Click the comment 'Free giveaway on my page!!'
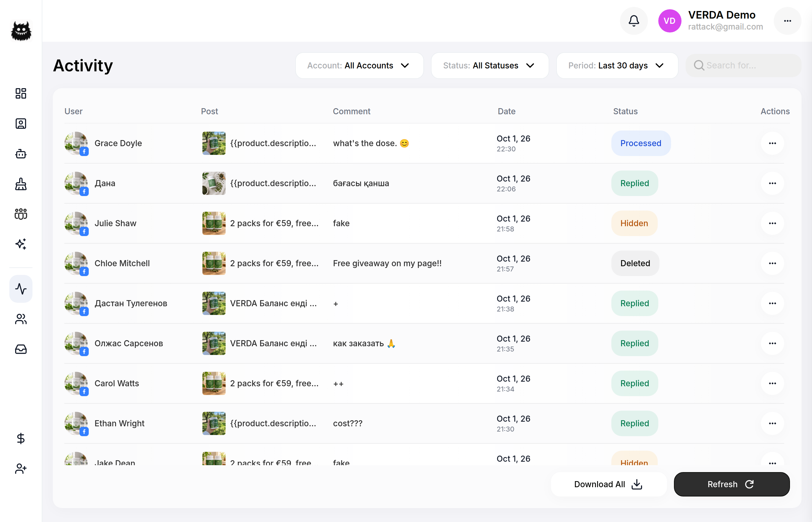This screenshot has height=522, width=812. (387, 263)
